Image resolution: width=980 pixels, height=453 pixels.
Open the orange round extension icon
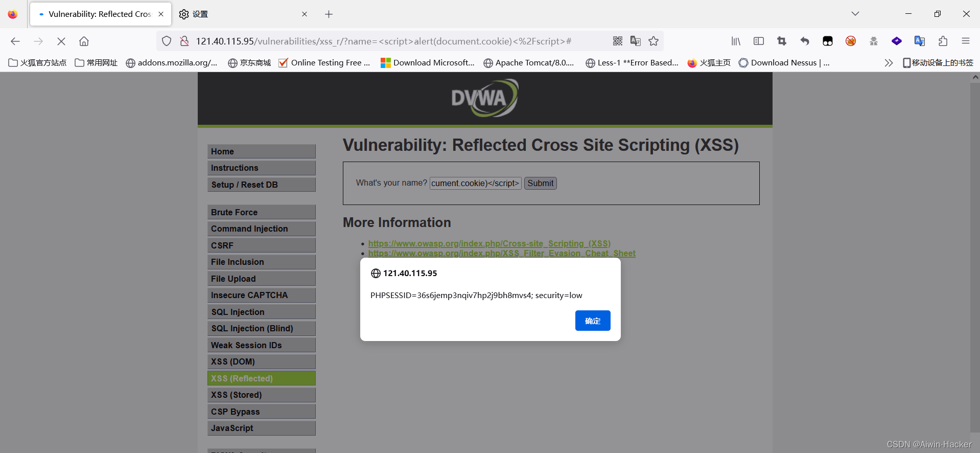[851, 41]
